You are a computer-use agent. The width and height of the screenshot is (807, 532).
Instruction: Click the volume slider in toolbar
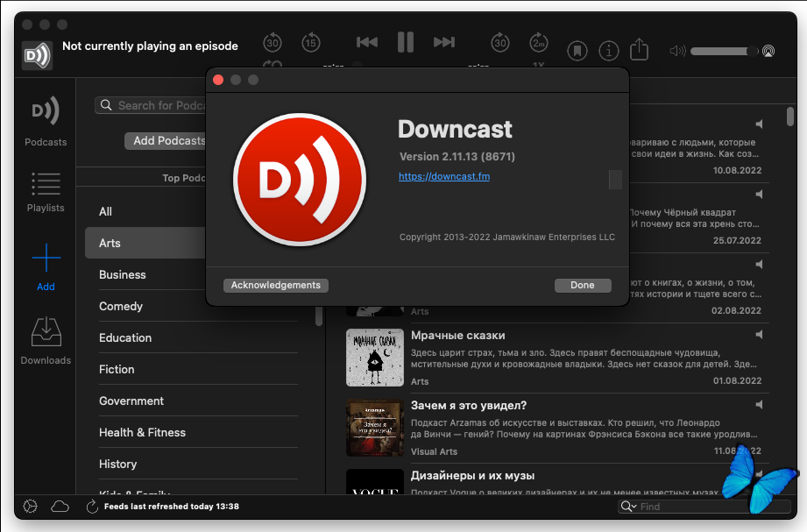[x=724, y=51]
